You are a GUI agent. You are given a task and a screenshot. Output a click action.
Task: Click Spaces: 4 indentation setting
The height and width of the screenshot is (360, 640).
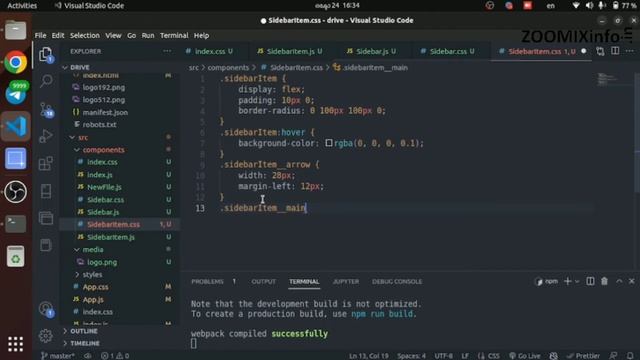[411, 356]
